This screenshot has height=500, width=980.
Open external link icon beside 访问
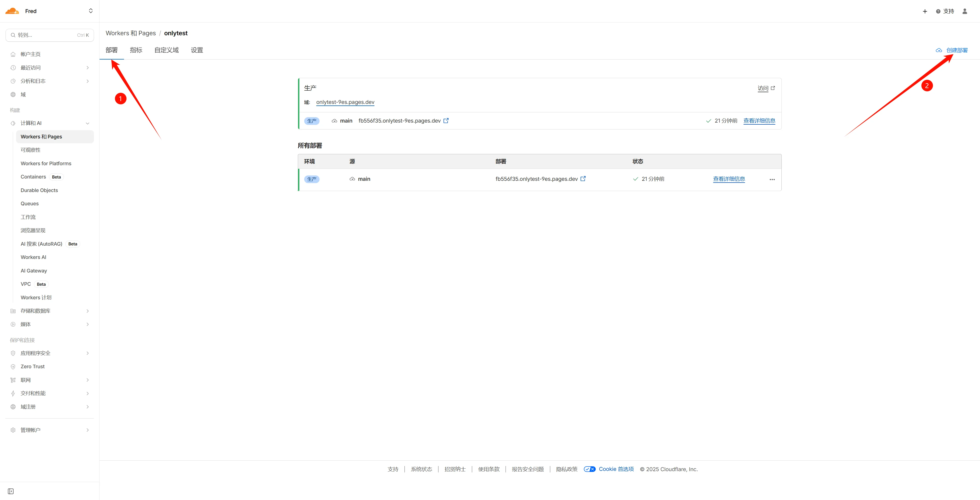click(x=773, y=88)
